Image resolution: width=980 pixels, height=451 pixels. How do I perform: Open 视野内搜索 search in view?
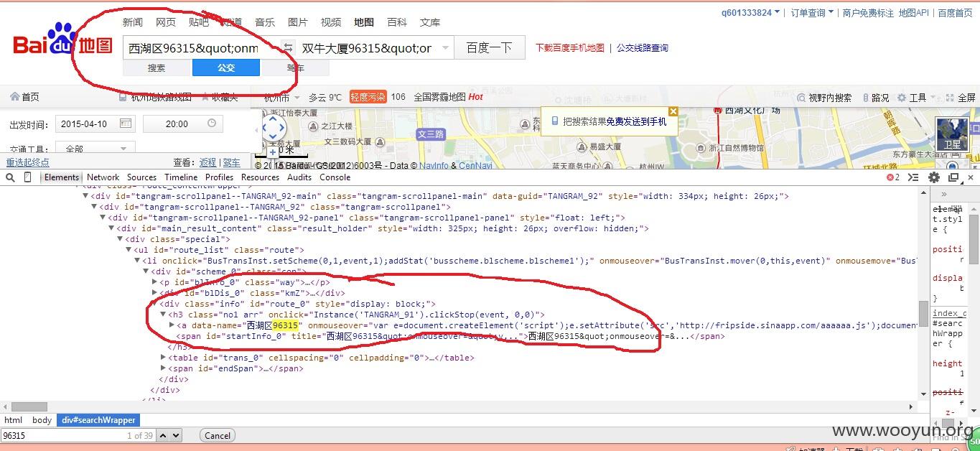tap(824, 98)
